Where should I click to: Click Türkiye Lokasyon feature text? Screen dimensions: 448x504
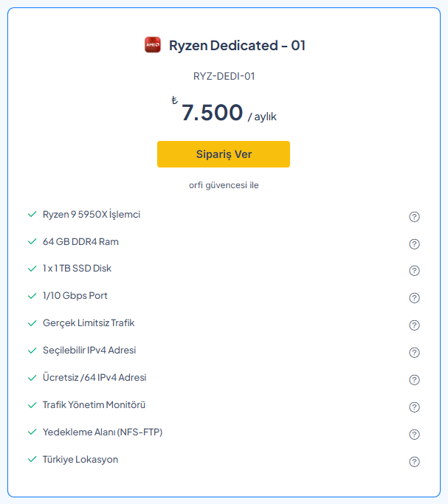[80, 460]
